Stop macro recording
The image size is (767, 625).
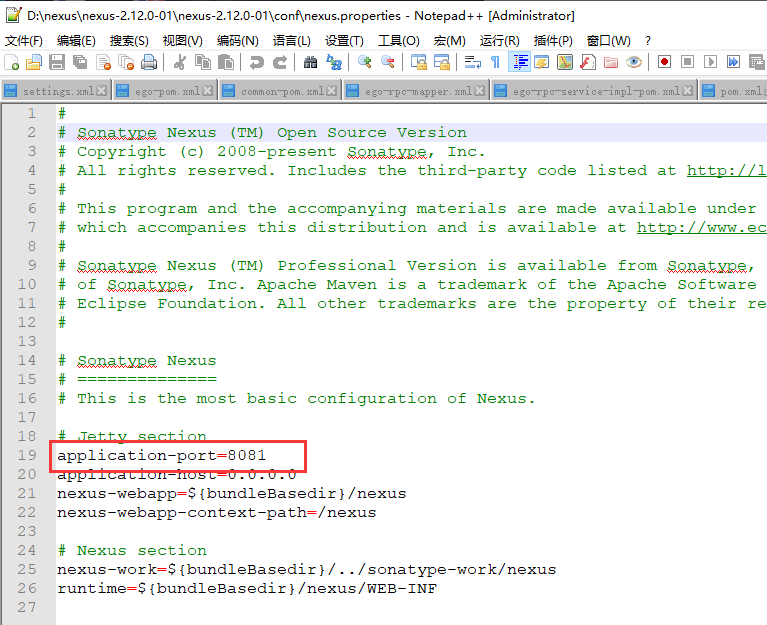pos(687,62)
